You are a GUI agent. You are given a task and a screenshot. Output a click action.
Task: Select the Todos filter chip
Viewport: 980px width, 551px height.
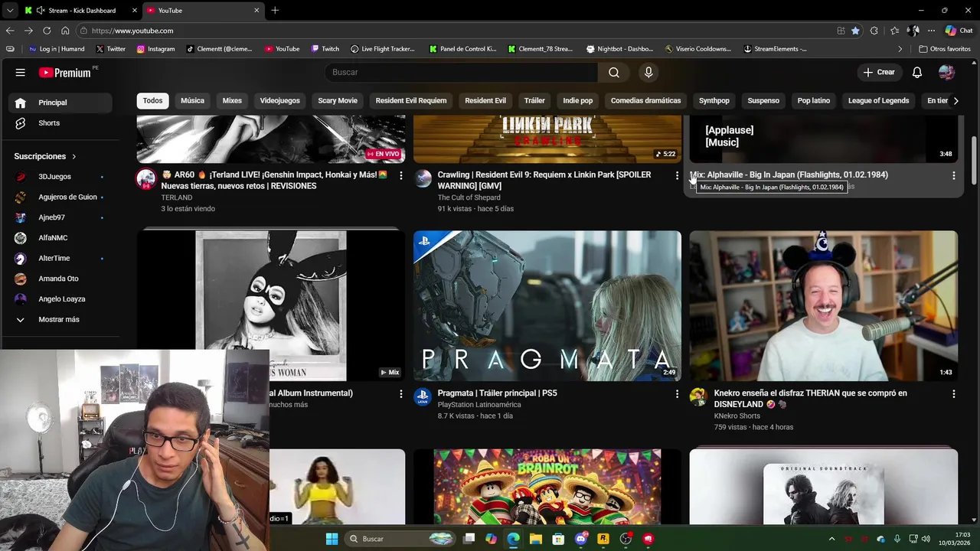[x=152, y=100]
